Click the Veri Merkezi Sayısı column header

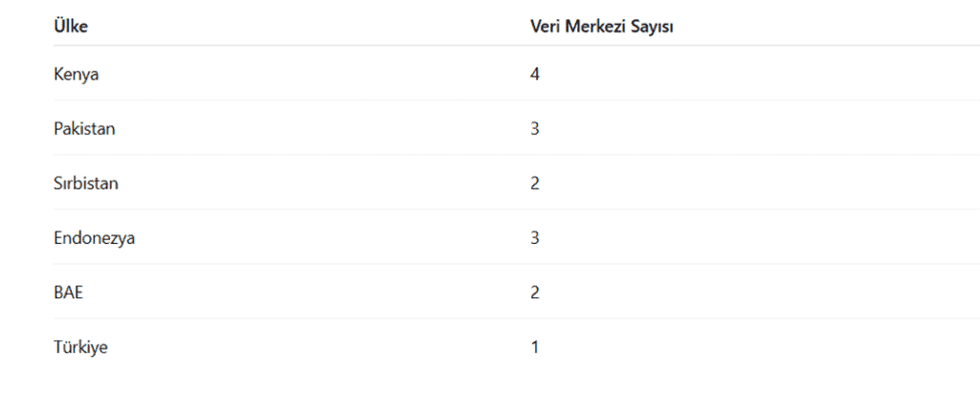pos(602,27)
